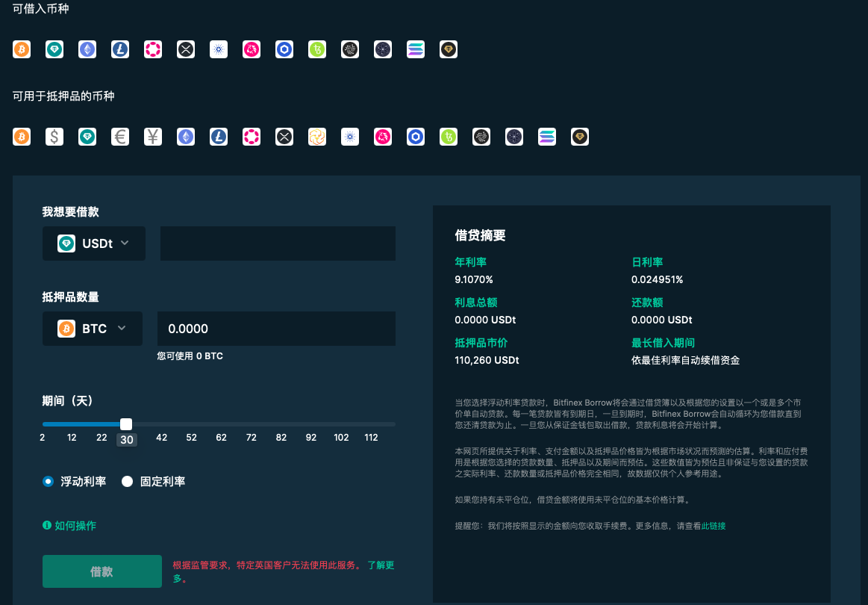Choose Tether Gold icon in collateral currencies row
Screen dimensions: 868x605
pyautogui.click(x=580, y=136)
